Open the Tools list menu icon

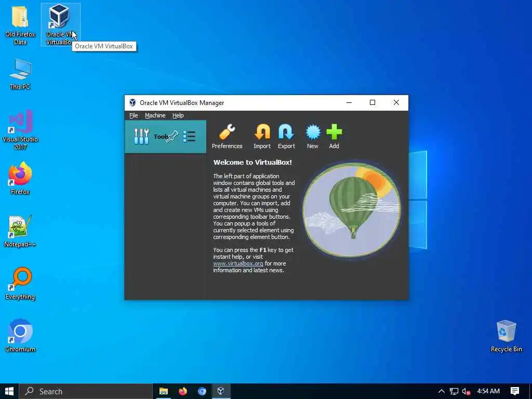[x=189, y=137]
